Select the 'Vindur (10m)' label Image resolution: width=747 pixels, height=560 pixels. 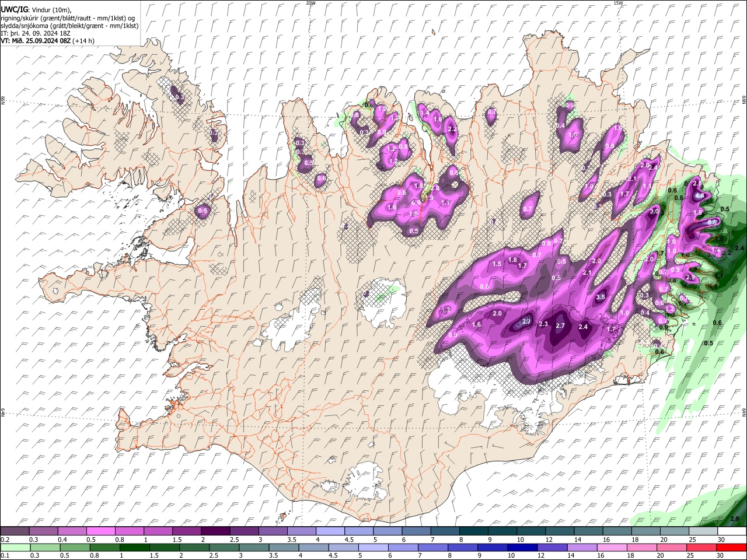[x=51, y=9]
